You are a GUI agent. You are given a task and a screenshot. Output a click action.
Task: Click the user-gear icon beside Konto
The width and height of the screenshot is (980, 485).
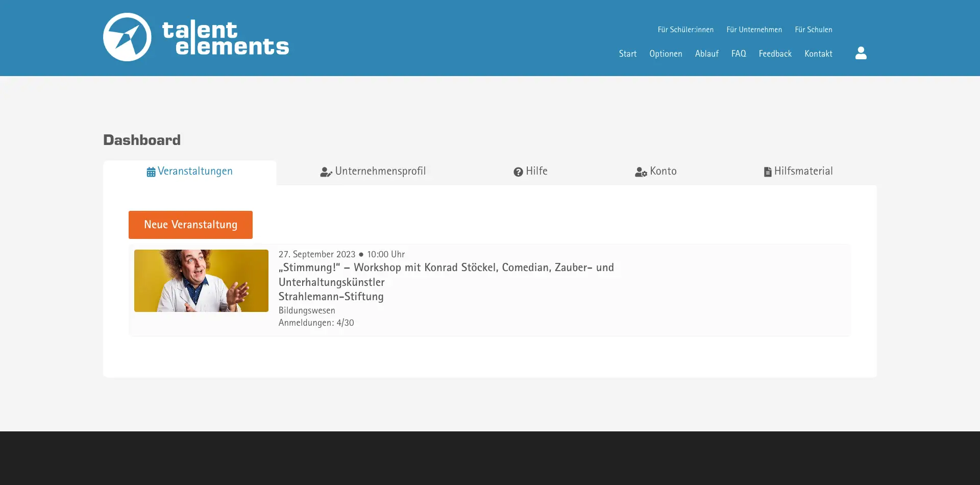pyautogui.click(x=641, y=172)
